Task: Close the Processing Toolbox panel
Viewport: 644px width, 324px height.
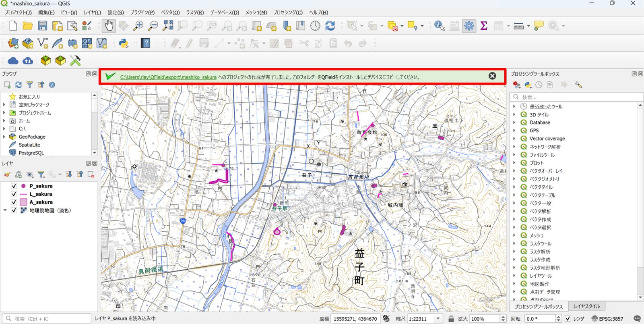Action: pos(640,74)
